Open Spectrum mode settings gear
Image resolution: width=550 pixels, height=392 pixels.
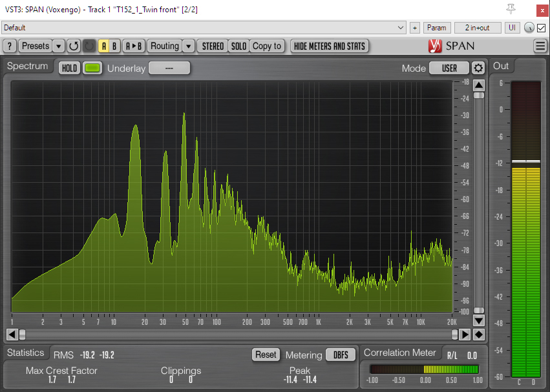point(478,68)
